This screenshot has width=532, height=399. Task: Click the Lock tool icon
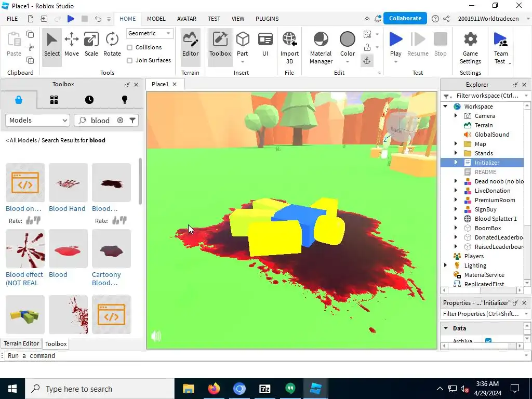click(367, 47)
